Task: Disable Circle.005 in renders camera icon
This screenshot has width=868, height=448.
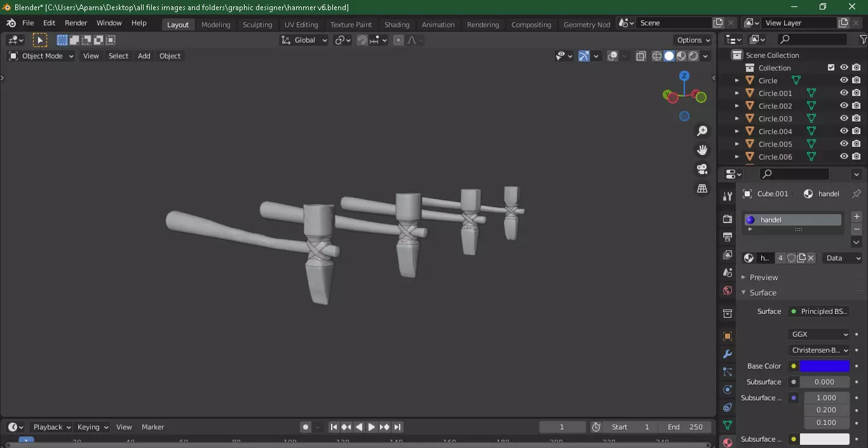Action: (857, 144)
